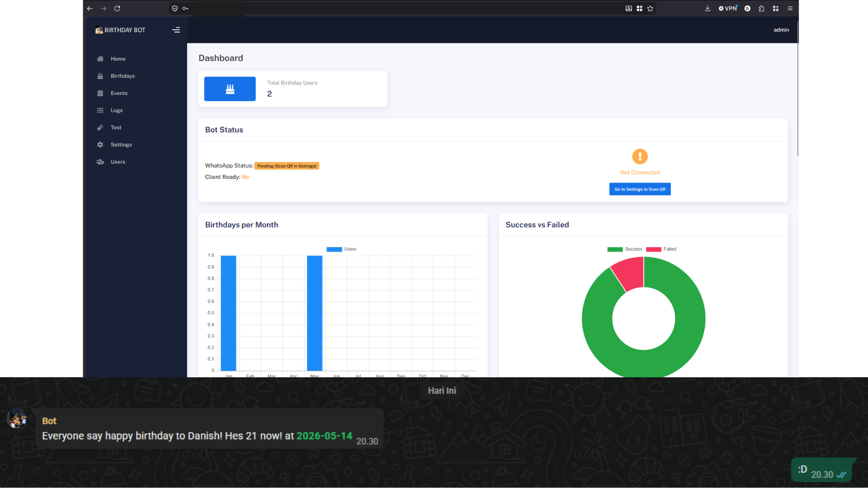Click the orange Not Connected warning icon
This screenshot has height=488, width=868.
pyautogui.click(x=640, y=156)
